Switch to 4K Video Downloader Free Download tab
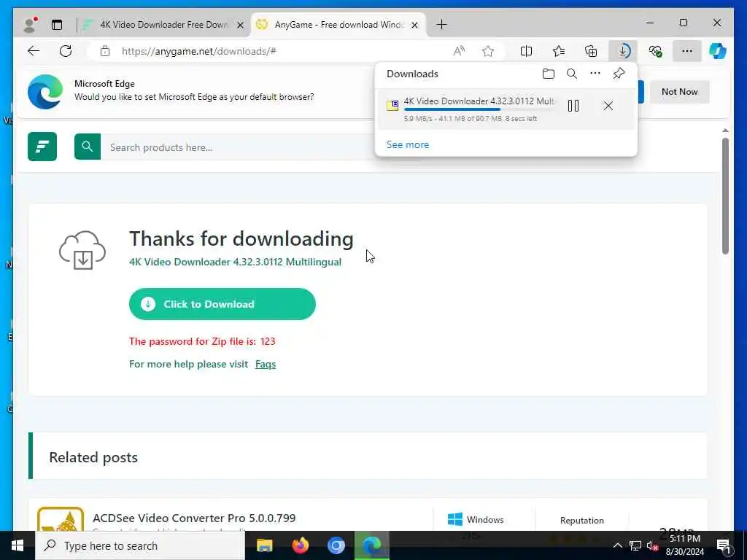Image resolution: width=747 pixels, height=560 pixels. pos(163,25)
